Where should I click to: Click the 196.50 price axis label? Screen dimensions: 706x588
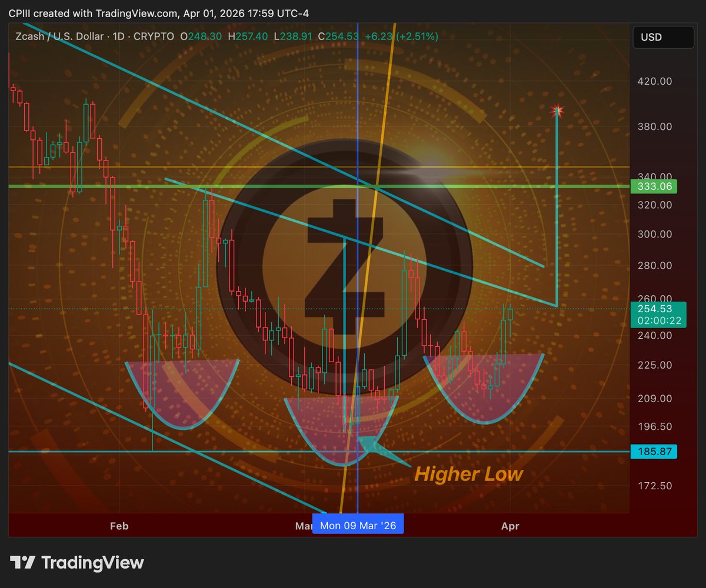(x=655, y=426)
